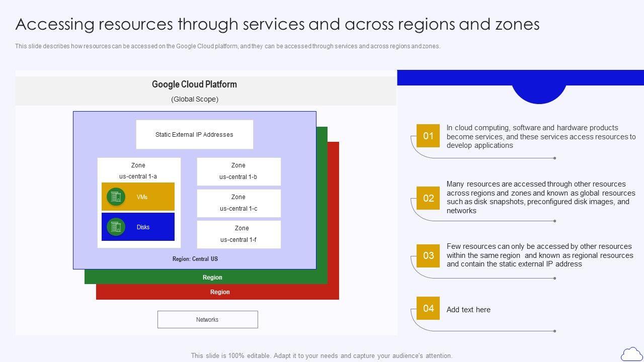Select the yellow 02 number badge
This screenshot has height=362, width=644.
pyautogui.click(x=428, y=198)
